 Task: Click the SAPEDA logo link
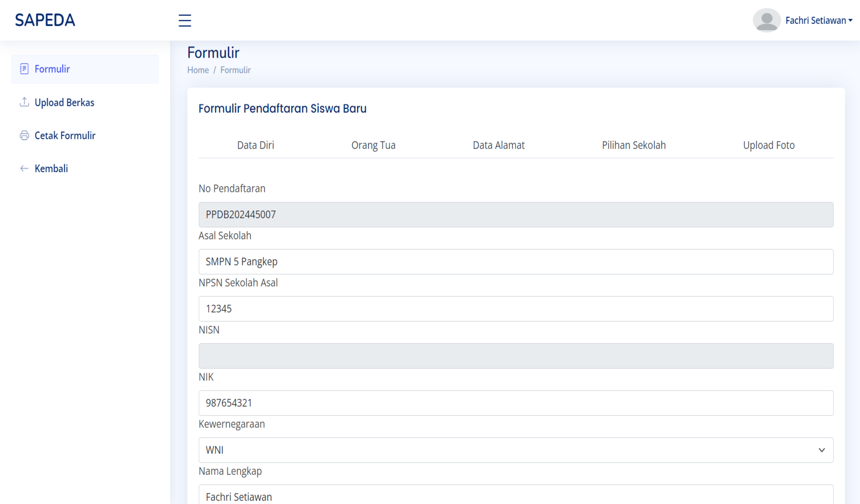point(45,20)
